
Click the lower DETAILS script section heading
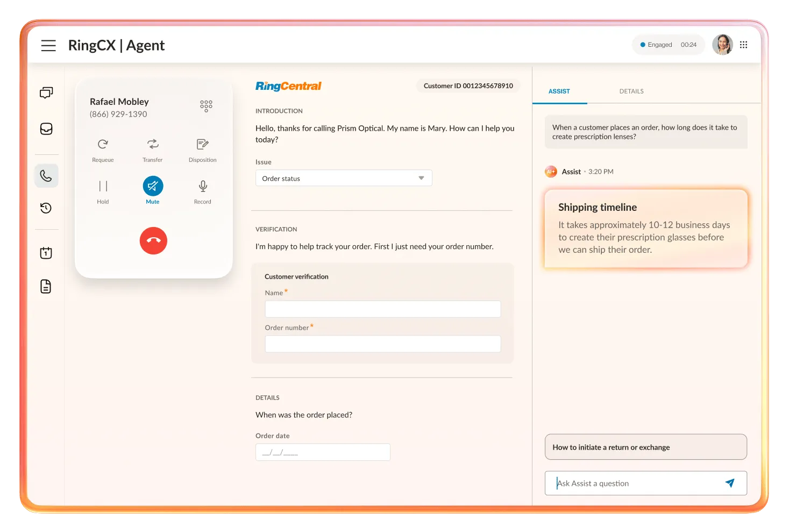[267, 398]
